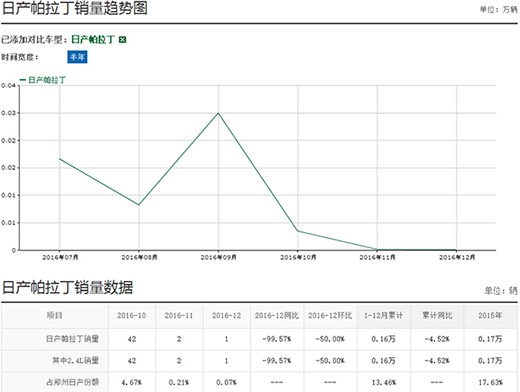Click the 时间宽度 label
520x392 pixels.
pyautogui.click(x=20, y=57)
